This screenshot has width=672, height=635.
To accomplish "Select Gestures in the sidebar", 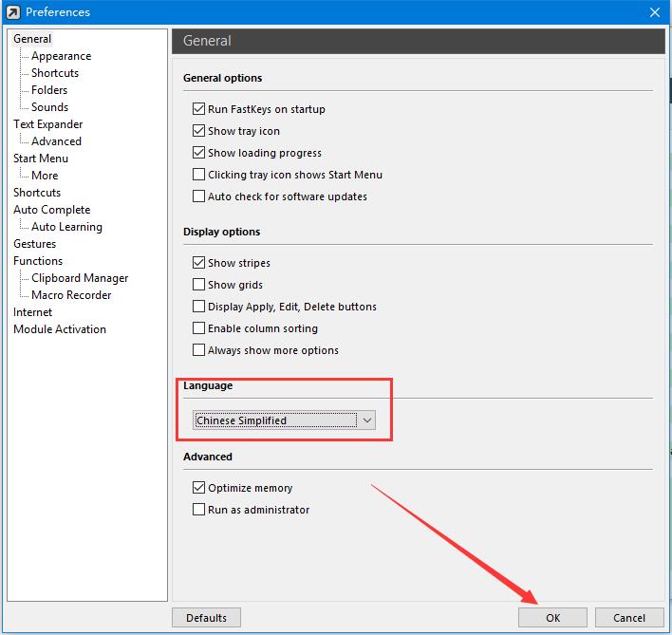I will [34, 244].
